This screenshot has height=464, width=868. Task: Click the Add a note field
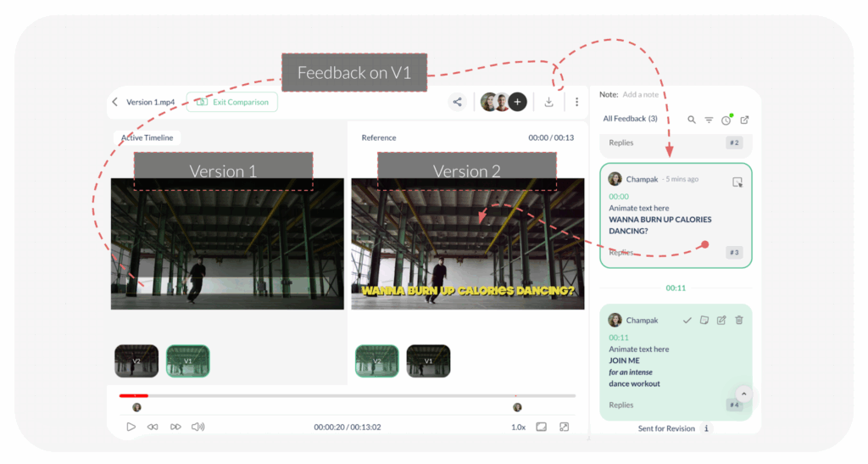click(x=641, y=95)
